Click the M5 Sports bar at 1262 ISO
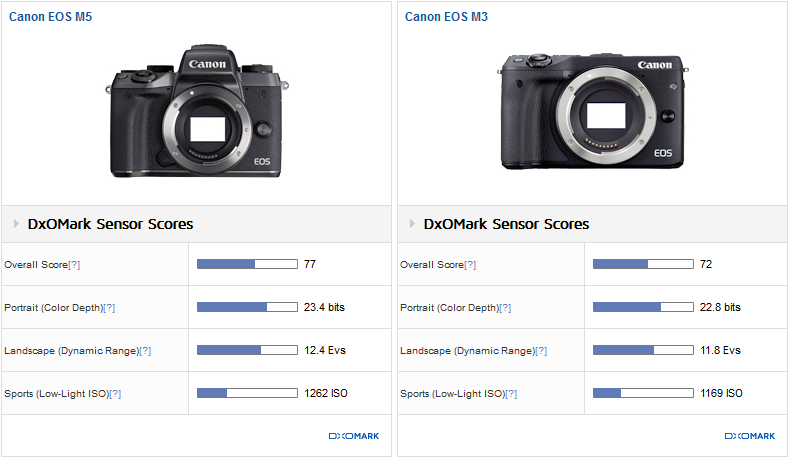 pos(247,393)
